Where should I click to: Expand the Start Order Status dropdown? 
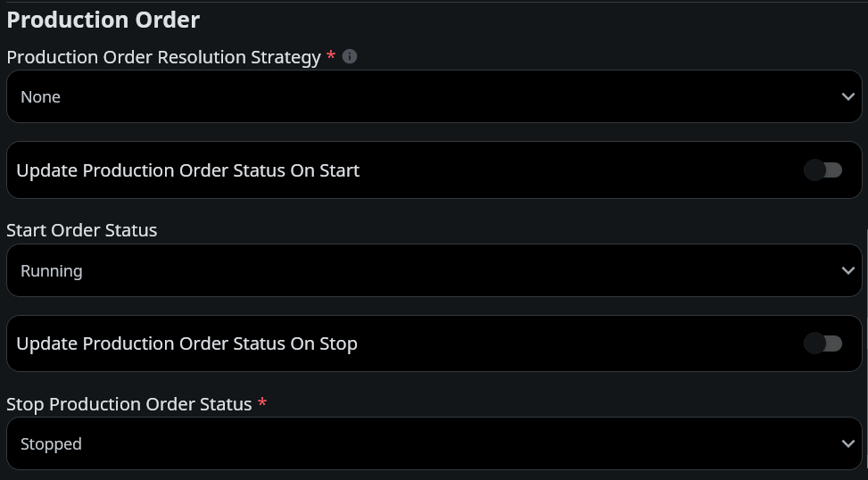point(434,270)
